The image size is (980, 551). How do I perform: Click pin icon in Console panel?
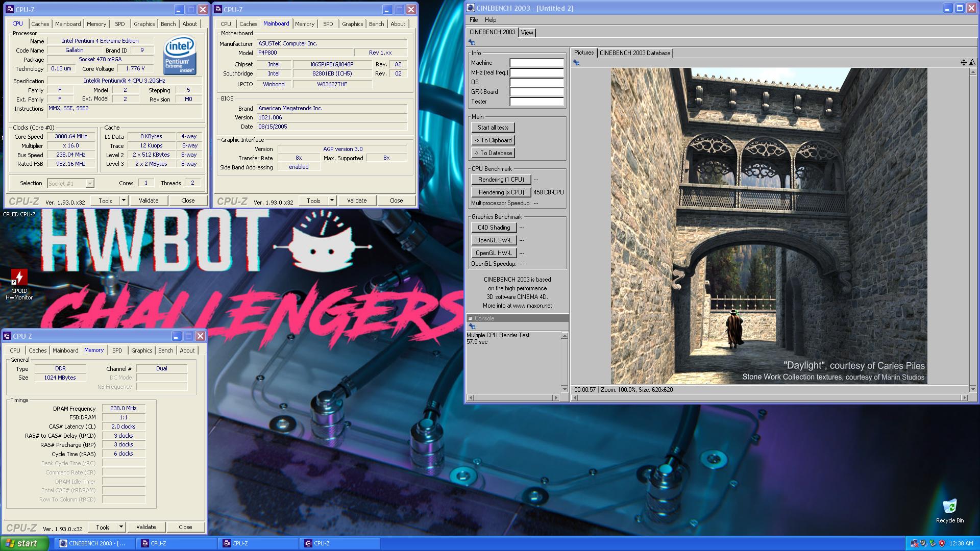tap(472, 327)
